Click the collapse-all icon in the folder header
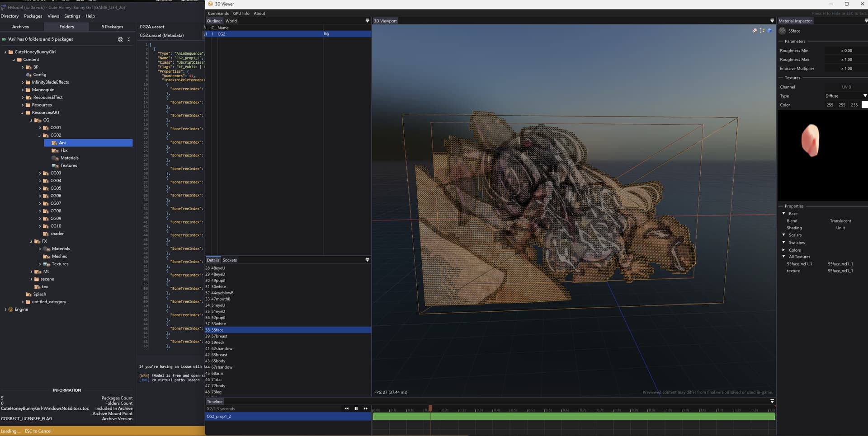This screenshot has height=436, width=868. pyautogui.click(x=128, y=39)
